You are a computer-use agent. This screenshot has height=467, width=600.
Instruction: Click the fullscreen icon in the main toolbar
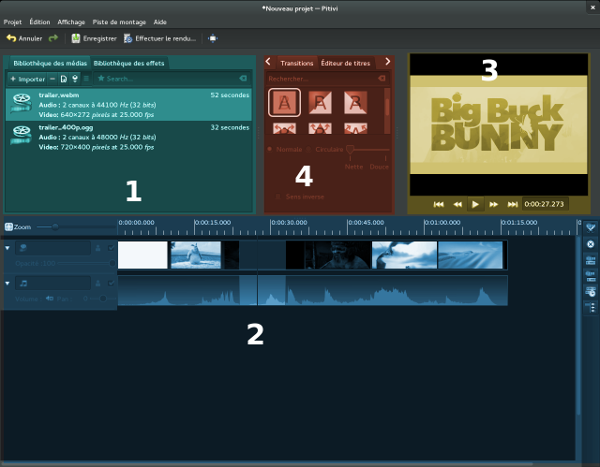212,39
